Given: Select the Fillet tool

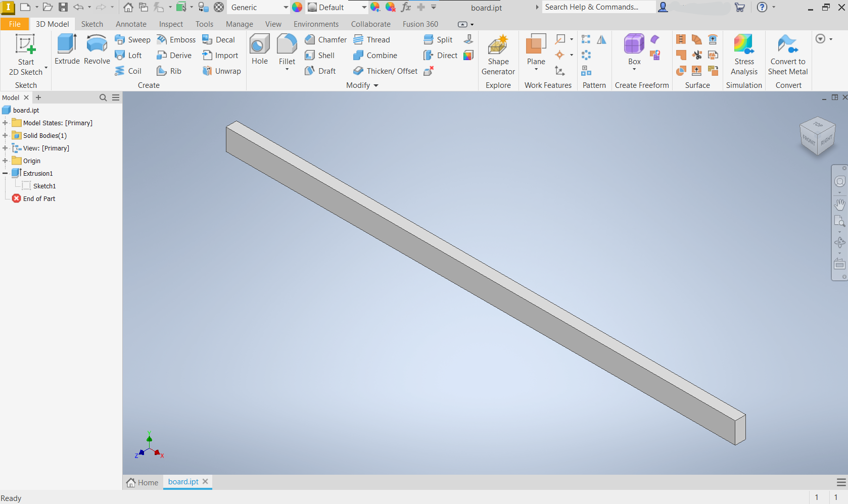Looking at the screenshot, I should 287,49.
